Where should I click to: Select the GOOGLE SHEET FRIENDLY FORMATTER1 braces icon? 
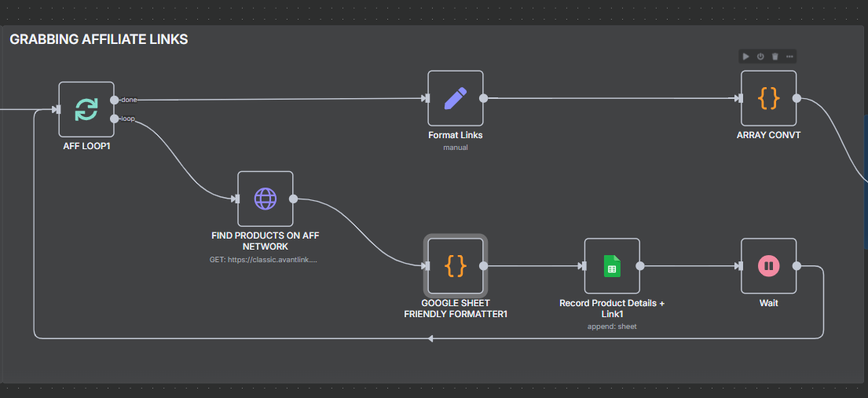456,265
